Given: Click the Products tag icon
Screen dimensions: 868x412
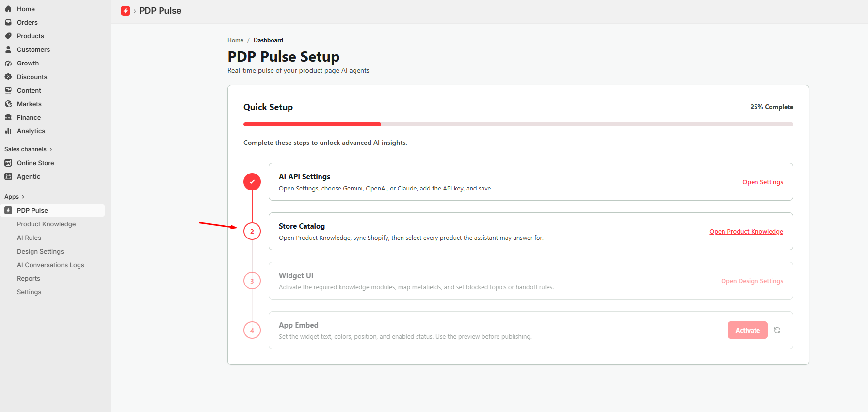Looking at the screenshot, I should coord(8,36).
